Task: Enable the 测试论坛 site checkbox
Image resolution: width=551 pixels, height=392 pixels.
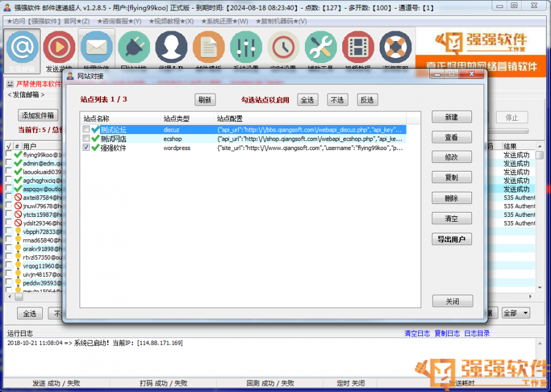Action: (x=86, y=129)
